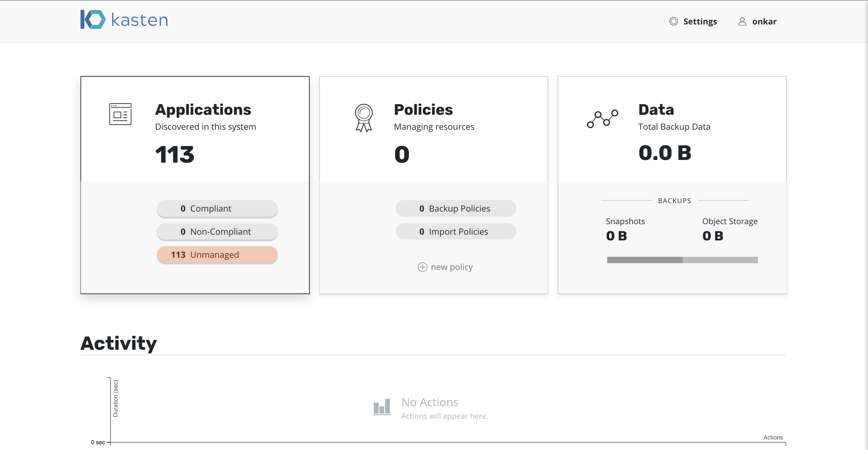The image size is (868, 450).
Task: Click the No Actions bar chart icon
Action: tap(382, 407)
